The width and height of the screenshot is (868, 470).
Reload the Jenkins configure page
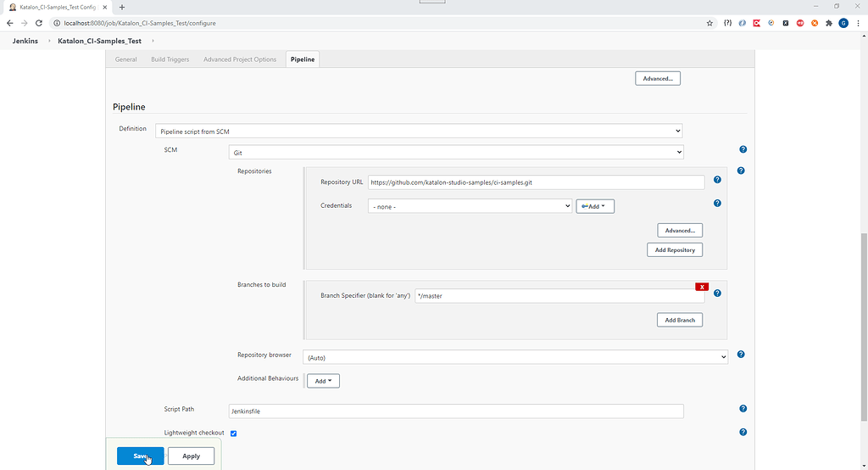(39, 23)
